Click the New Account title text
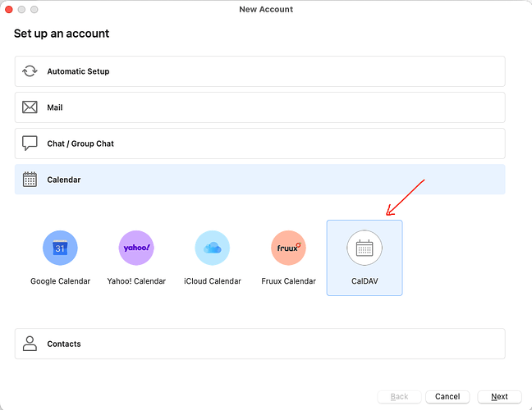 [266, 10]
